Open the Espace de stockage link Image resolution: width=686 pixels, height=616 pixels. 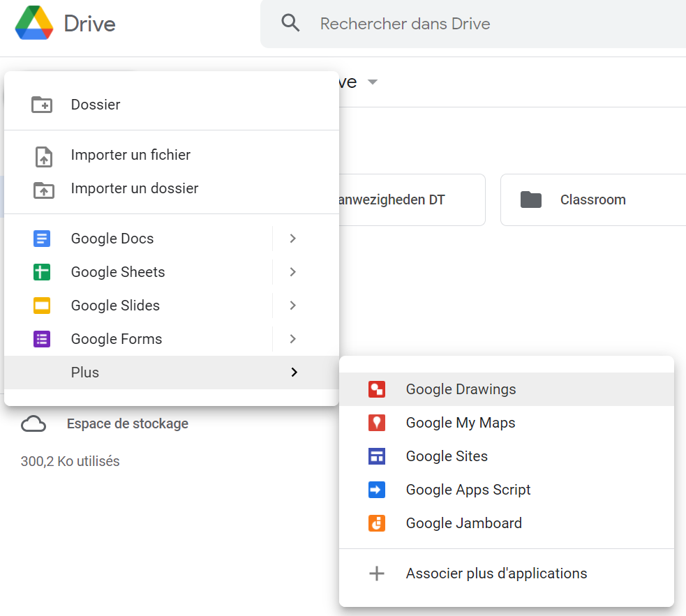pyautogui.click(x=127, y=424)
